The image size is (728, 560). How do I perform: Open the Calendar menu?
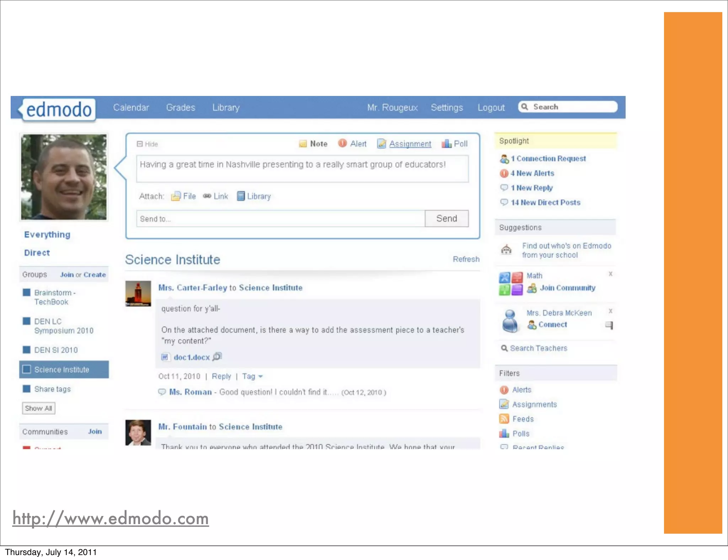tap(131, 107)
